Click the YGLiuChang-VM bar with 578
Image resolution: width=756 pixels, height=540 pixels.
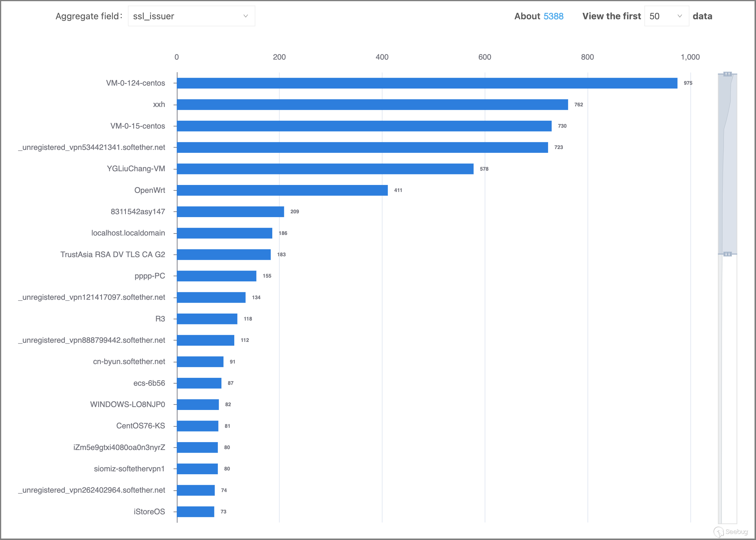325,169
